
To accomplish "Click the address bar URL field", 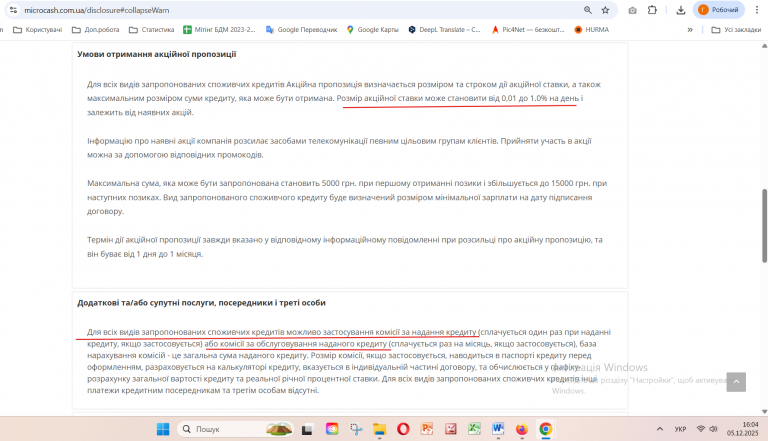I will pyautogui.click(x=299, y=10).
